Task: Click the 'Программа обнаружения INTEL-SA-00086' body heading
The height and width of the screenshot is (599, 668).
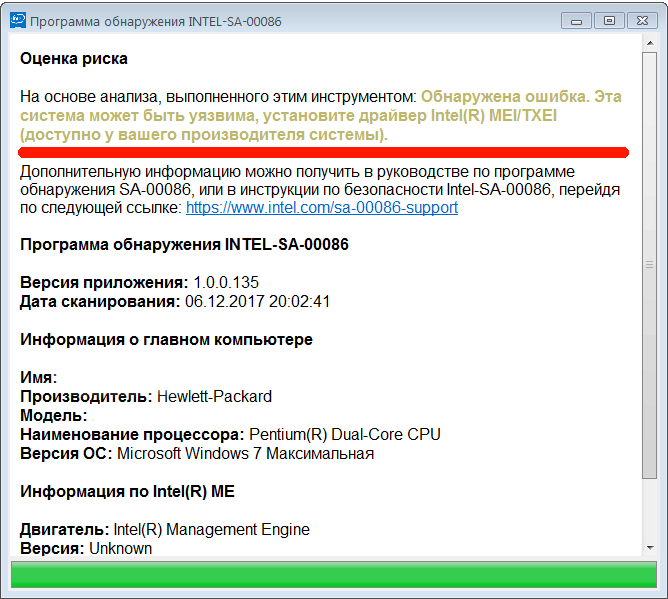Action: 184,245
